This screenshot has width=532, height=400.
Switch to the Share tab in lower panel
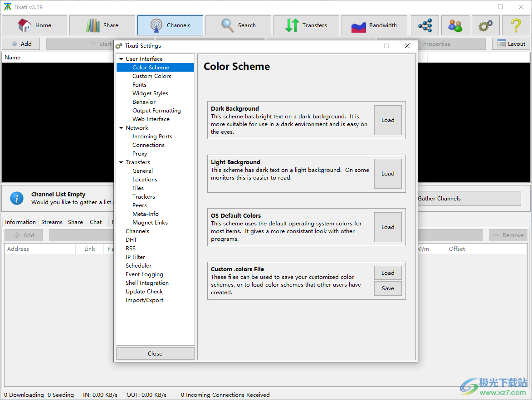75,222
